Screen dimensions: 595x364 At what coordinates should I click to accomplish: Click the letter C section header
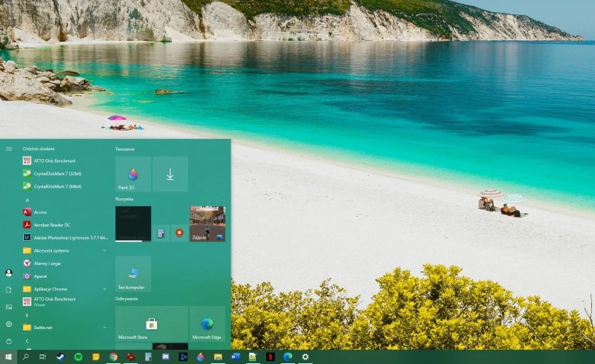[27, 341]
